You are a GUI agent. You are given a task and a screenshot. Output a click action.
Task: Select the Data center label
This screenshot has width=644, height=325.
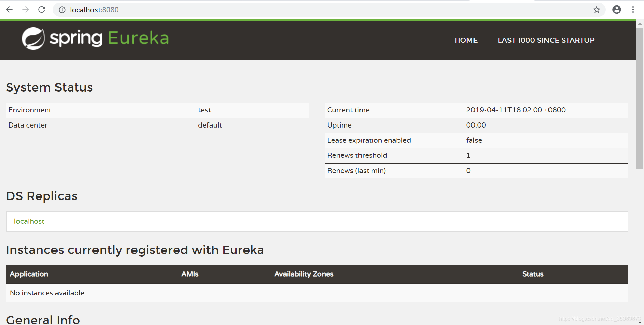(x=28, y=125)
